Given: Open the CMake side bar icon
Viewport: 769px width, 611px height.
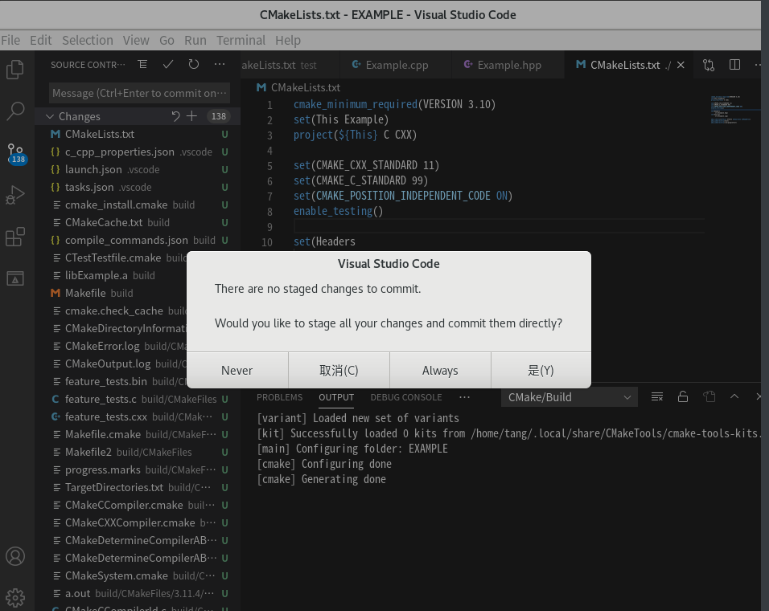Looking at the screenshot, I should [15, 278].
